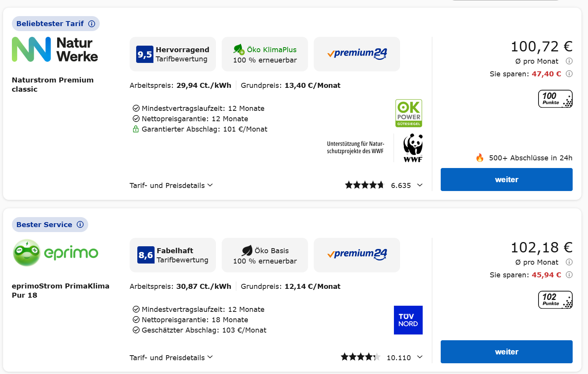Click the 100 Punkte badge

coord(555,99)
